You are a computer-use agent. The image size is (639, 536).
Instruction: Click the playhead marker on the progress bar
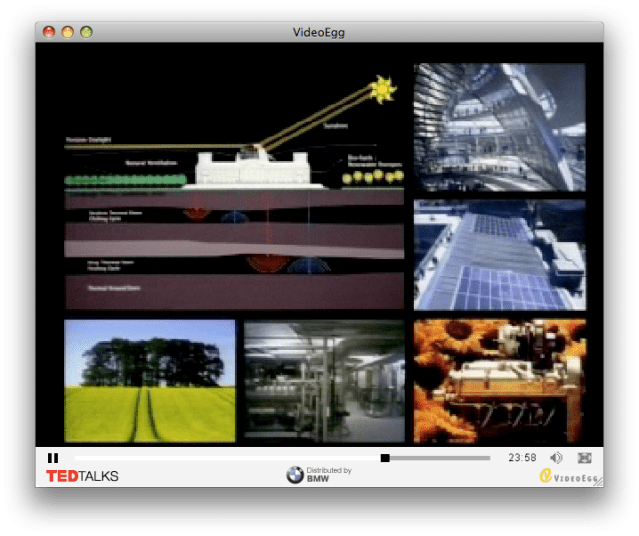point(385,458)
